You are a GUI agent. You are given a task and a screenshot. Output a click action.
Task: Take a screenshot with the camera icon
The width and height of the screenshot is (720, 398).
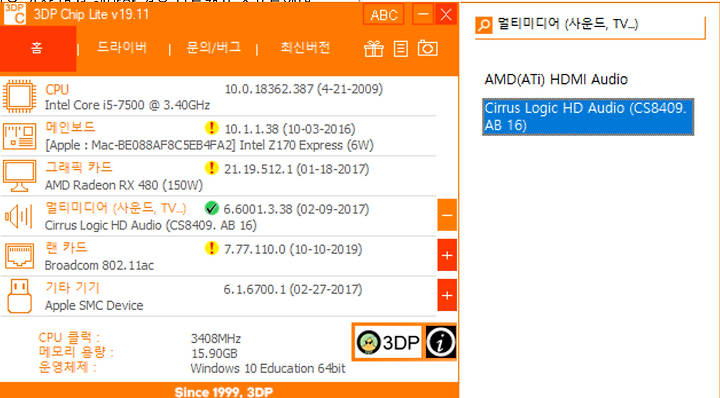tap(428, 48)
